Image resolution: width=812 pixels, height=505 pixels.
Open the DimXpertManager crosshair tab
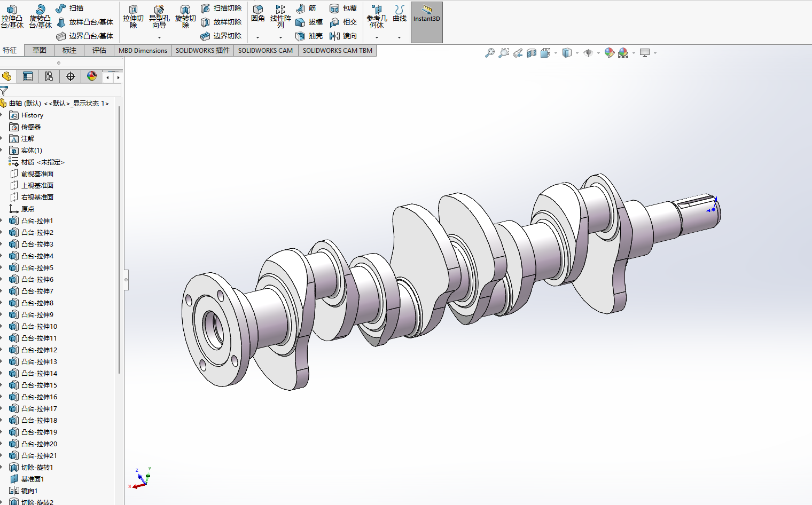point(71,76)
